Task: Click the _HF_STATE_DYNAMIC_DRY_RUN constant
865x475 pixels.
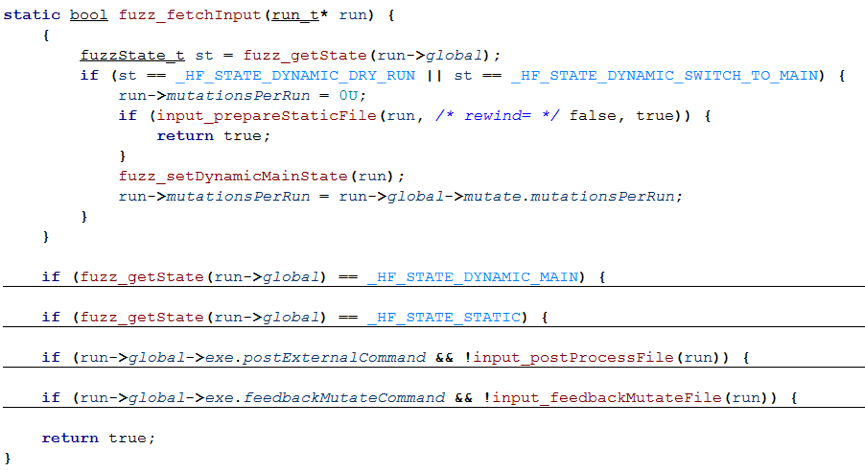Action: 295,76
